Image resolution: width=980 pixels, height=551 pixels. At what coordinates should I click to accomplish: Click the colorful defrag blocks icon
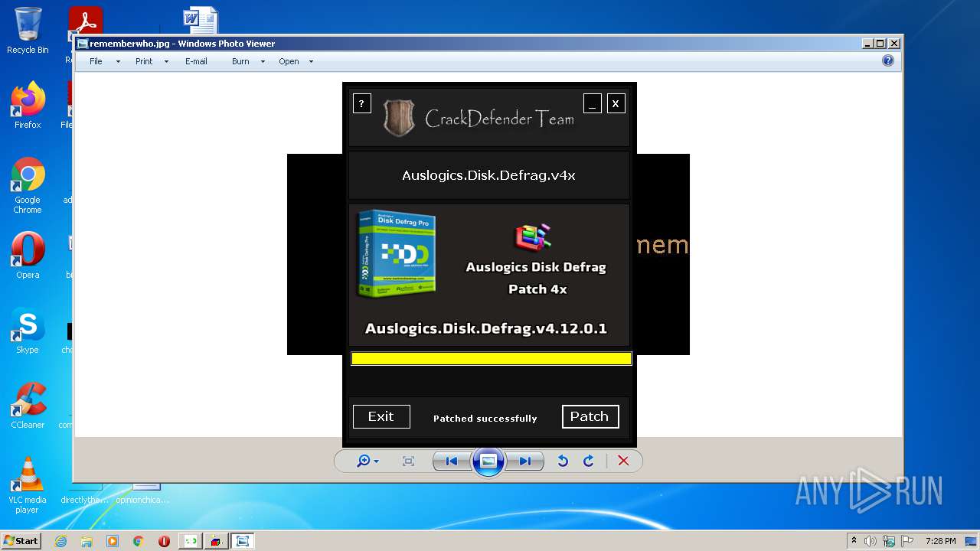(x=533, y=237)
